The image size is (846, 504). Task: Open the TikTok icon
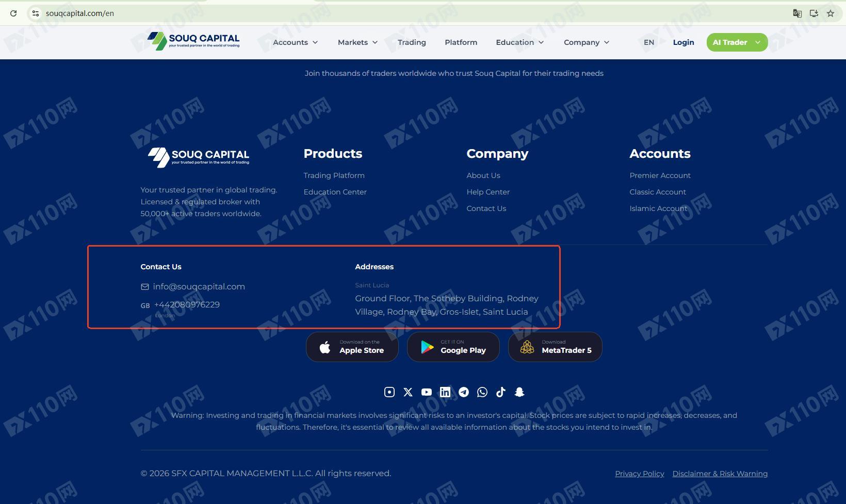click(x=501, y=392)
